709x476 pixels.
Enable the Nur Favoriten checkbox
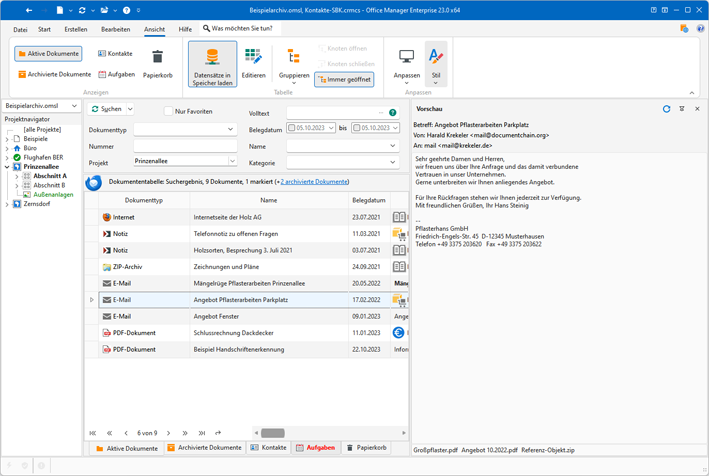click(169, 111)
